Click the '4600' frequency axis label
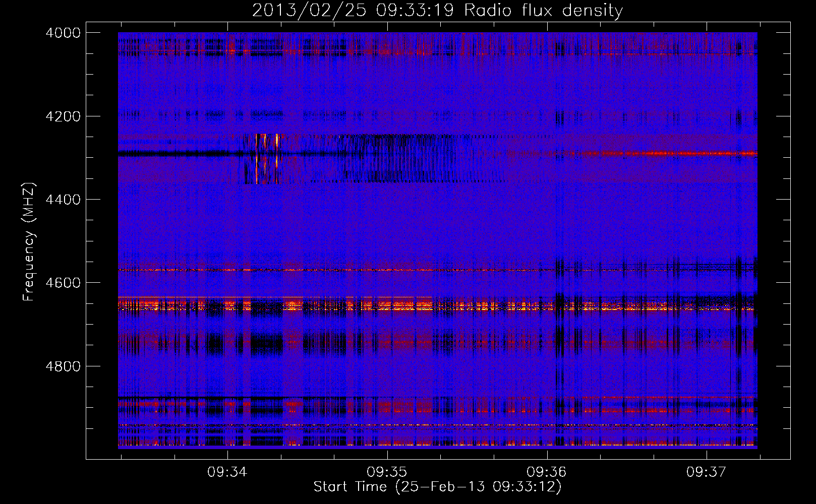Viewport: 816px width, 504px height. tap(63, 283)
